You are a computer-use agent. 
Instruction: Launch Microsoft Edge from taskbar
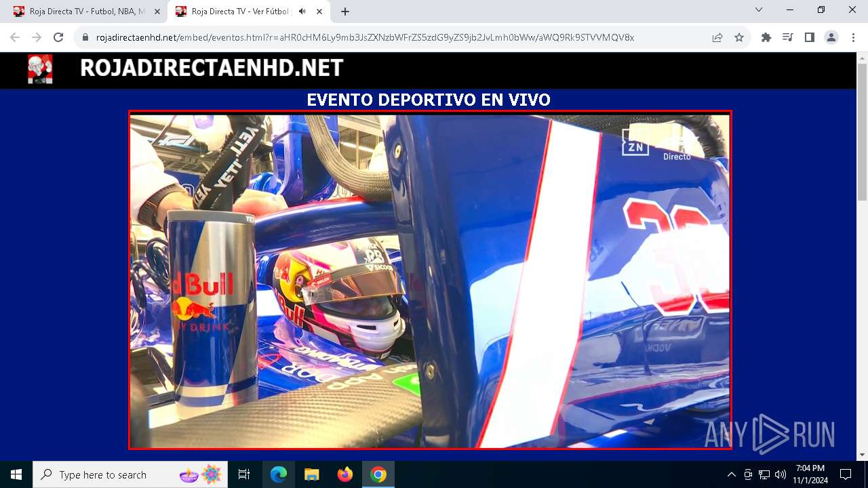[279, 474]
